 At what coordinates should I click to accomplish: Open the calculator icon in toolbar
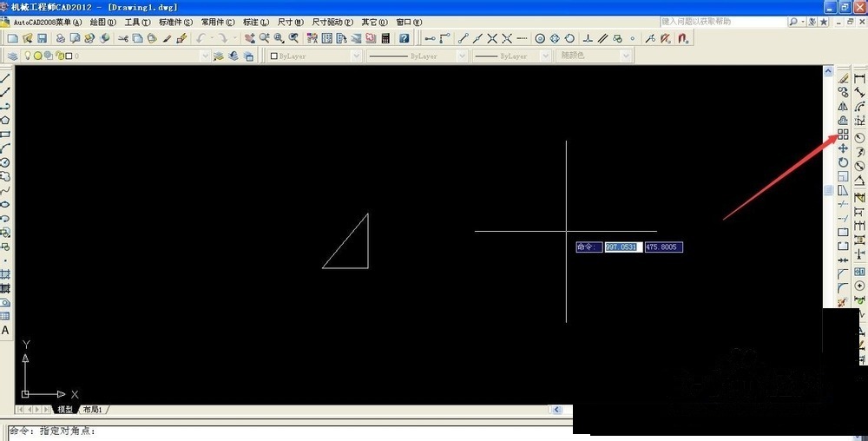pos(385,38)
